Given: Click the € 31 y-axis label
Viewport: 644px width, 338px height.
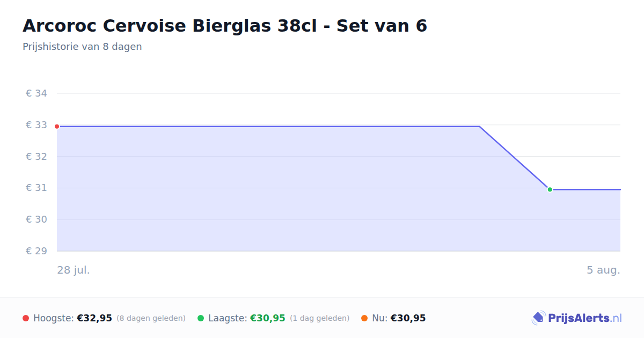Looking at the screenshot, I should tap(36, 188).
